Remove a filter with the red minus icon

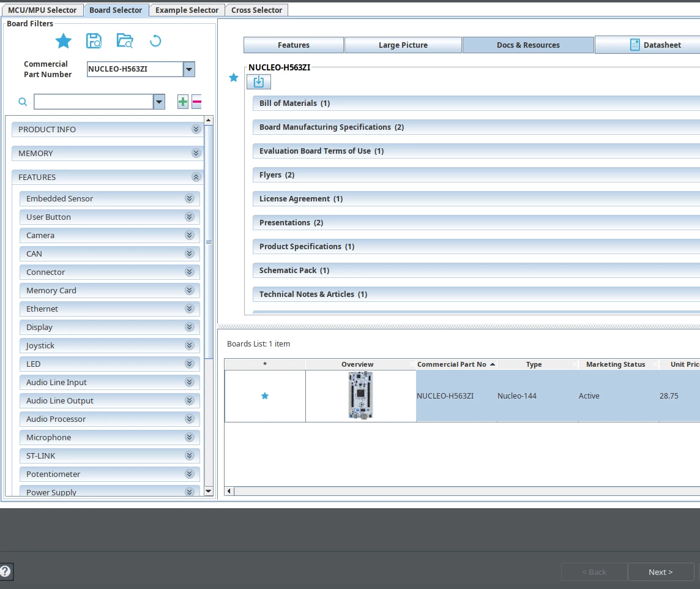coord(197,102)
